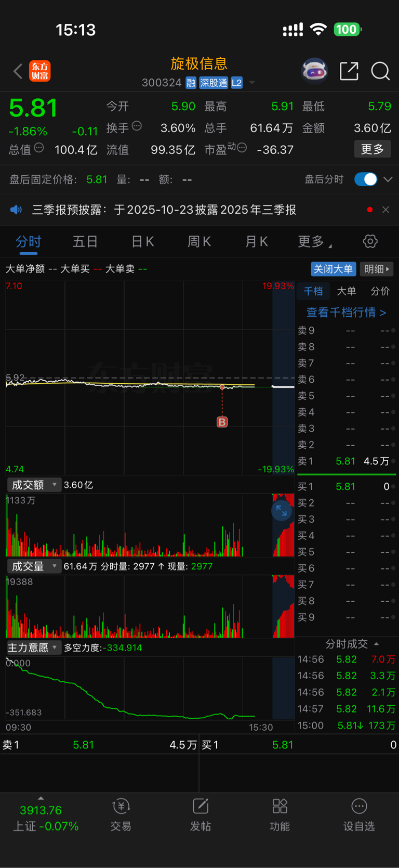Tap the 买1 row in order book
Screen dimensions: 399x868
(x=347, y=487)
